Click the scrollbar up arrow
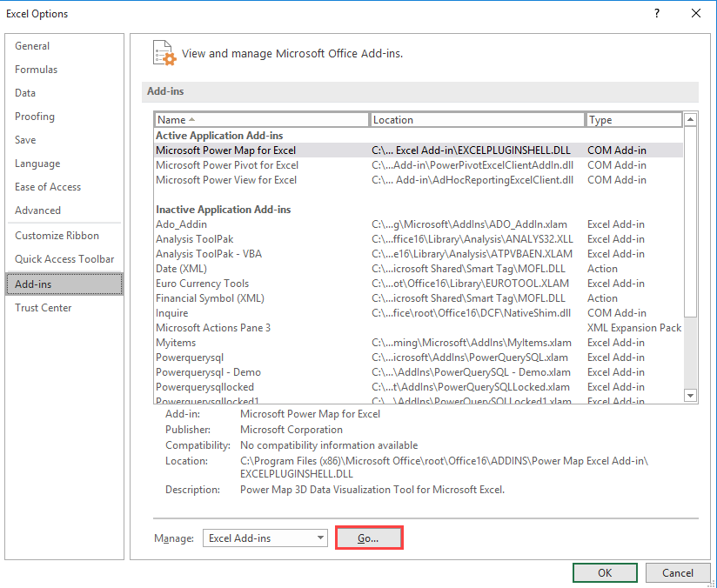Viewport: 717px width, 588px height. 692,119
